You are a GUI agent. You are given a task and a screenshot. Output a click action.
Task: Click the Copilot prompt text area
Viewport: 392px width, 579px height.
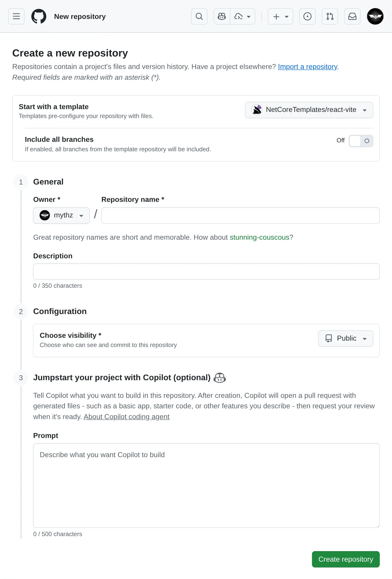(x=206, y=485)
